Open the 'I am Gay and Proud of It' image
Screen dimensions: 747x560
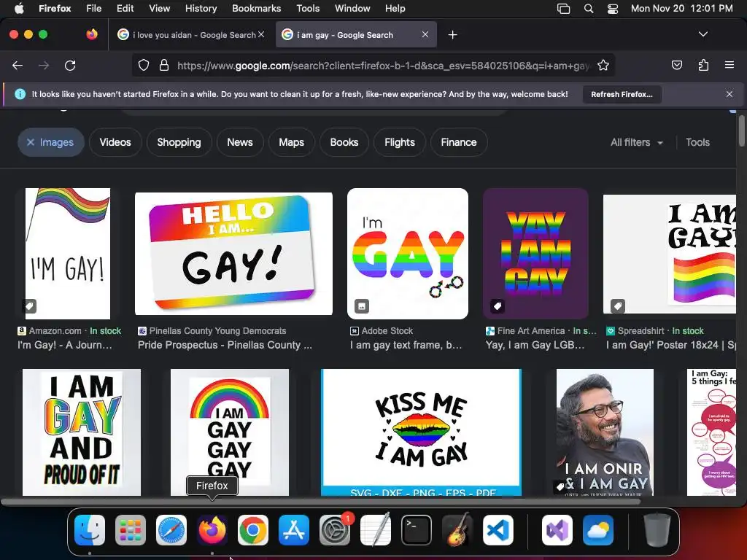tap(82, 432)
